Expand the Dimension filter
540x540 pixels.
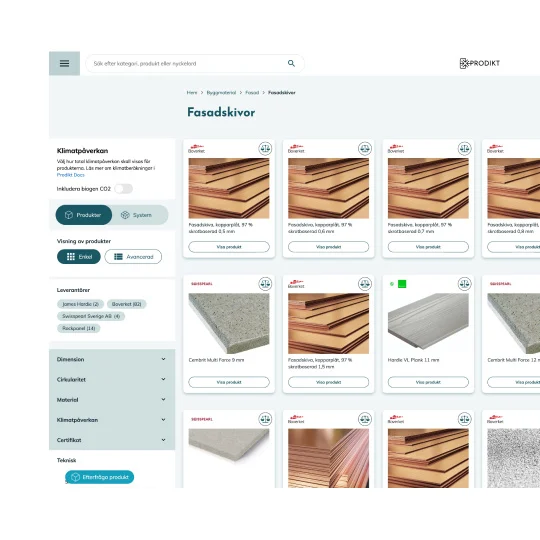coord(112,359)
